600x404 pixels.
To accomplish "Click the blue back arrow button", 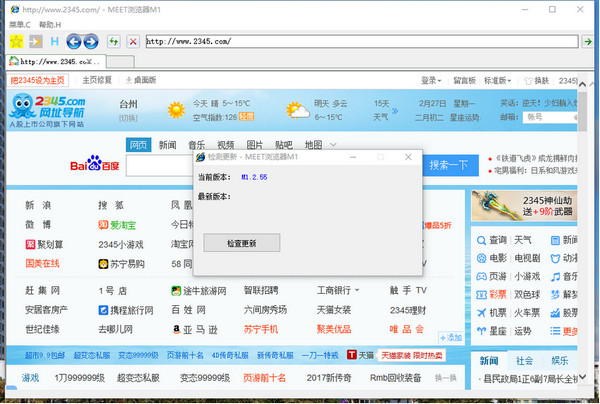I will 72,42.
